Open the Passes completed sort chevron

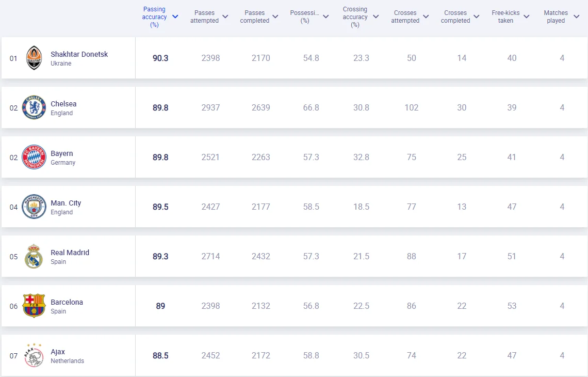tap(275, 17)
